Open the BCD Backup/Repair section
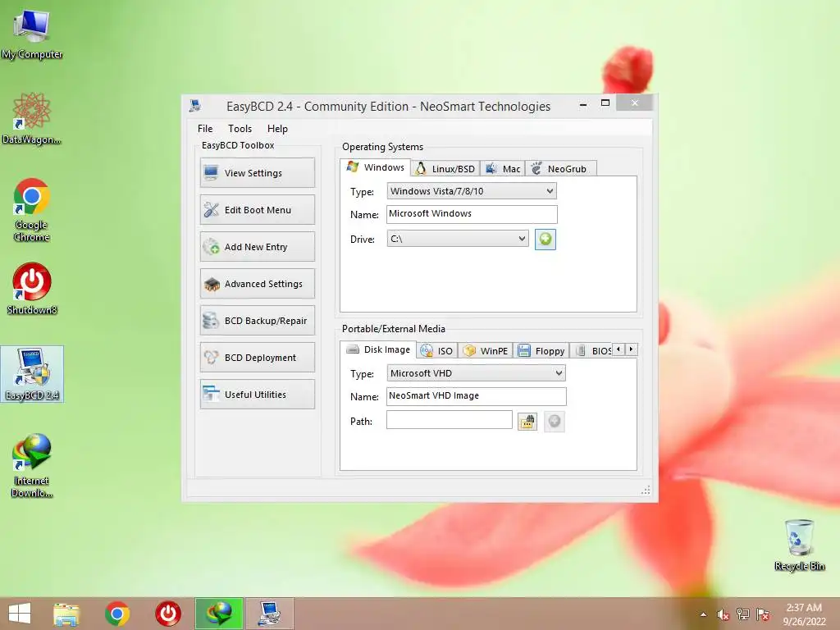This screenshot has height=630, width=840. [x=257, y=321]
